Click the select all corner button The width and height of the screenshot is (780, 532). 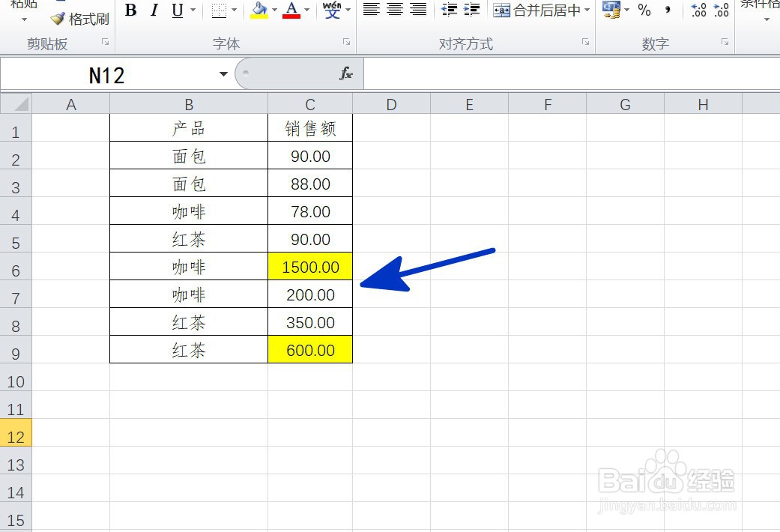tap(16, 104)
